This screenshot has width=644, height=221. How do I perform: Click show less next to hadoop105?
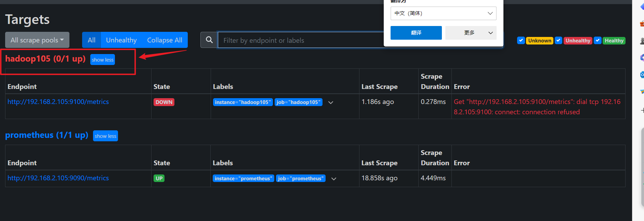103,60
